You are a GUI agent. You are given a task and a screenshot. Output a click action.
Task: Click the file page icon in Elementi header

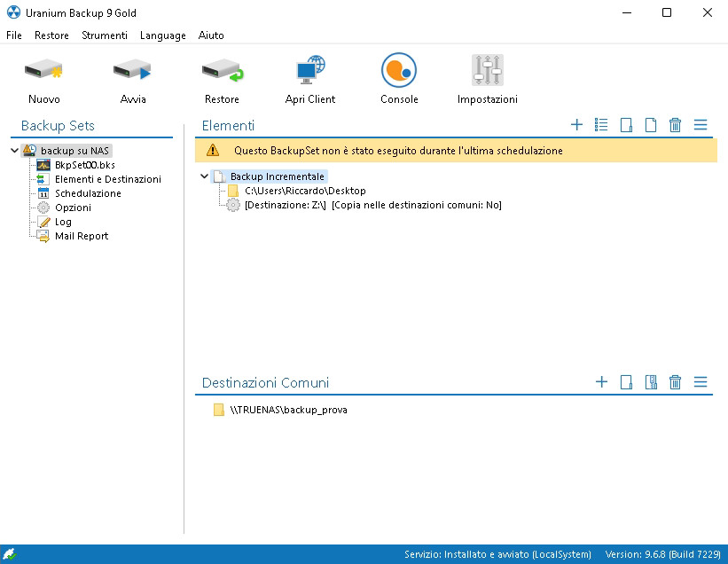(x=651, y=125)
